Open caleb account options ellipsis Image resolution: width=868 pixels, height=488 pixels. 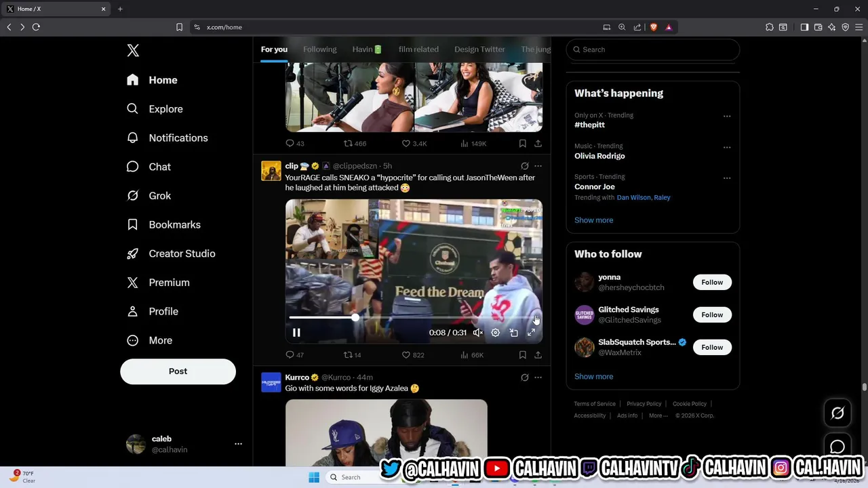click(238, 444)
